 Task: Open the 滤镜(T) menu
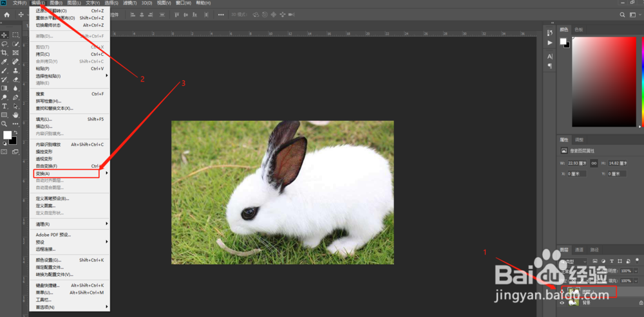[130, 3]
